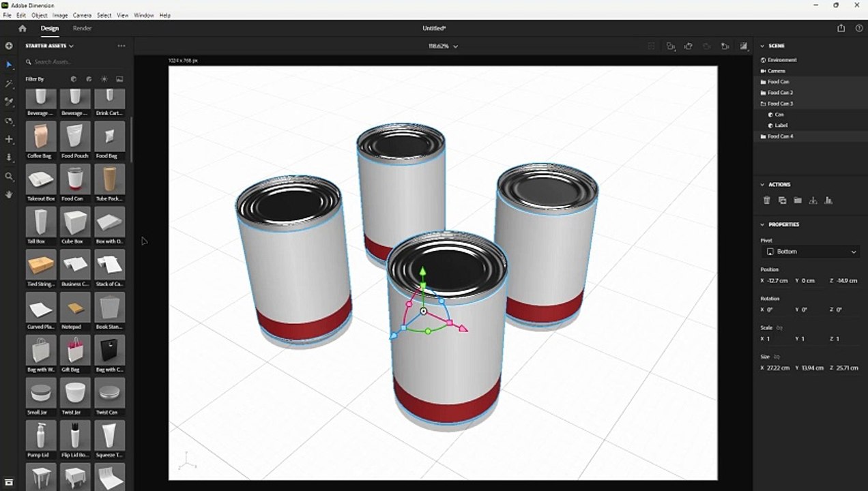This screenshot has width=868, height=491.
Task: Click the assets panel vertical scrollbar
Action: [131, 139]
